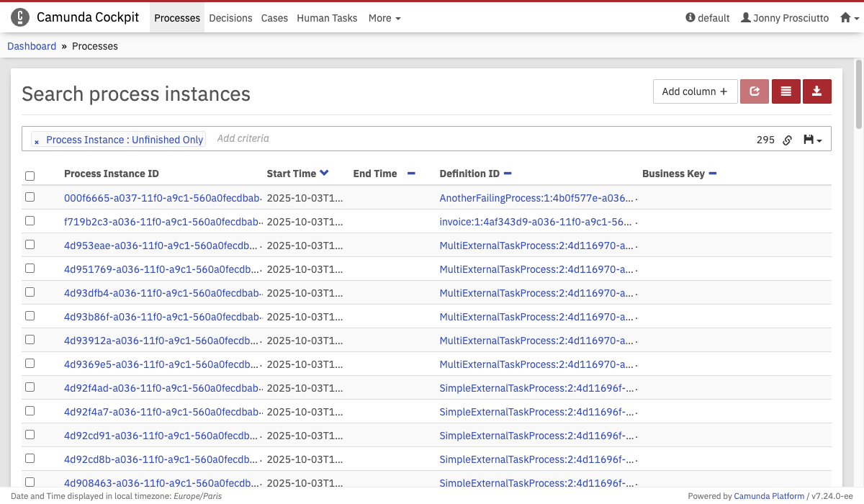This screenshot has width=864, height=504.
Task: Switch to the Decisions tab
Action: point(230,18)
